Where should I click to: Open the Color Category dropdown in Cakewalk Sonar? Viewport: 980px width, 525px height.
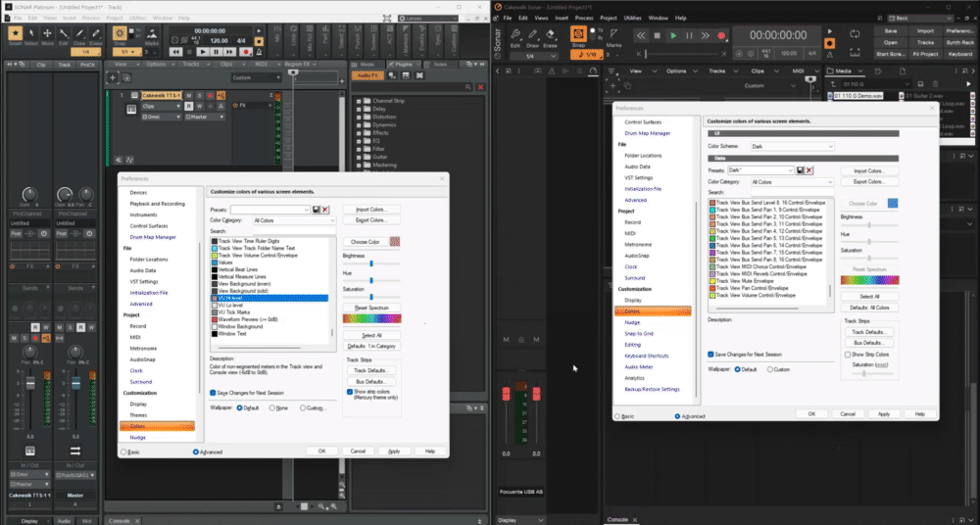pos(791,182)
